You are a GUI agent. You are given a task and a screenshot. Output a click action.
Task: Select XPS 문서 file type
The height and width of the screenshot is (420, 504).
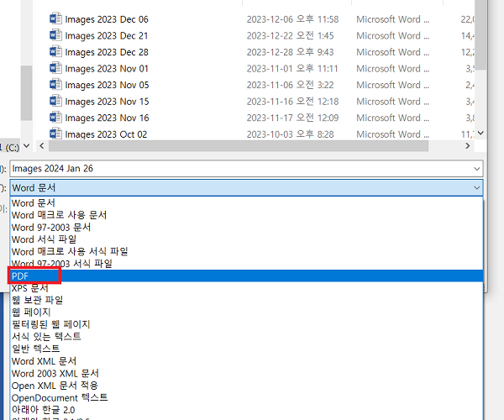tap(246, 288)
